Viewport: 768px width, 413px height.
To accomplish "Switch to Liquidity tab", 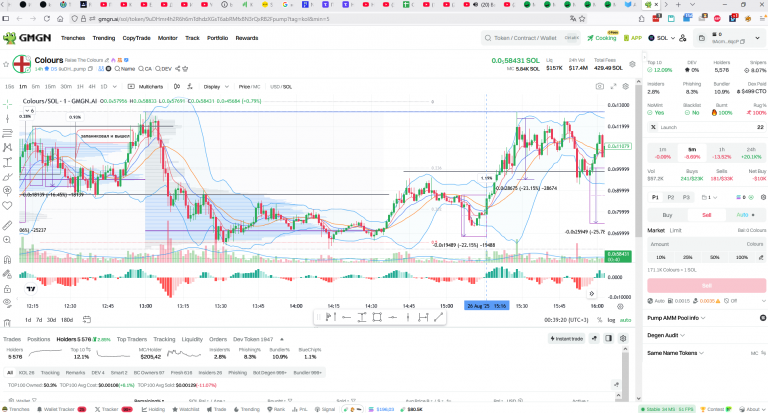I will coord(192,339).
